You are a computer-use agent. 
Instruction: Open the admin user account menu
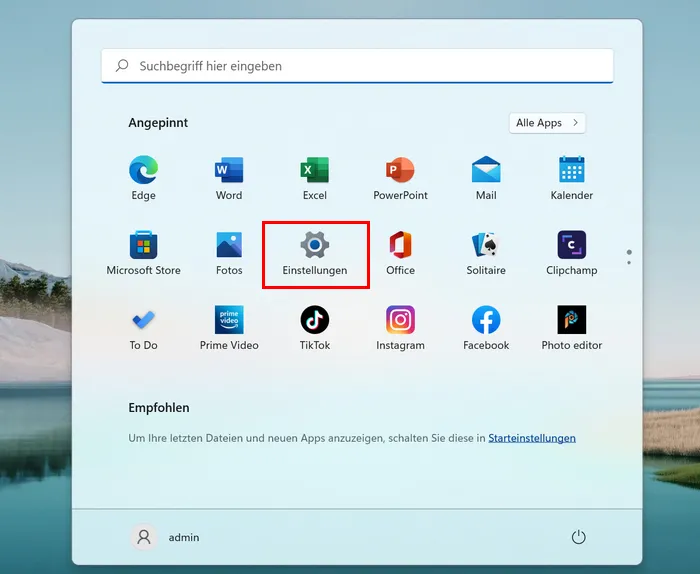[x=165, y=537]
